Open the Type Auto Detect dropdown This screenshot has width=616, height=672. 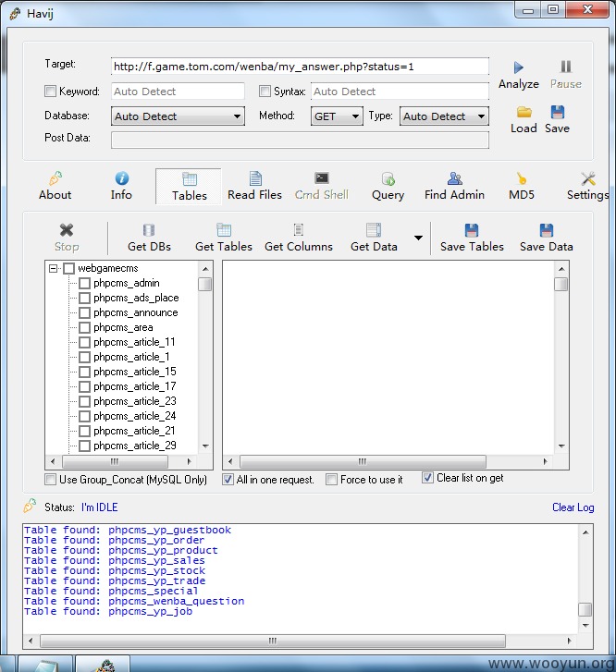pyautogui.click(x=444, y=116)
